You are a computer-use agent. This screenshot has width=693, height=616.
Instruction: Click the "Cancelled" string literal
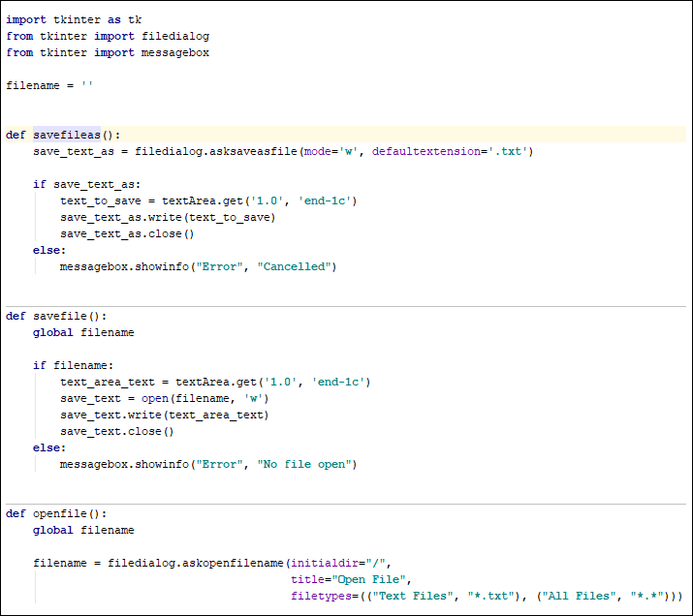pyautogui.click(x=294, y=266)
